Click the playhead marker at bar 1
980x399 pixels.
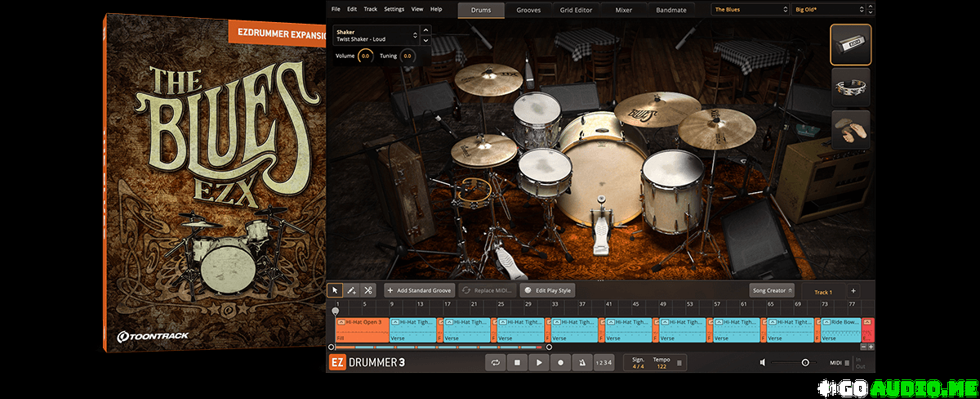335,311
